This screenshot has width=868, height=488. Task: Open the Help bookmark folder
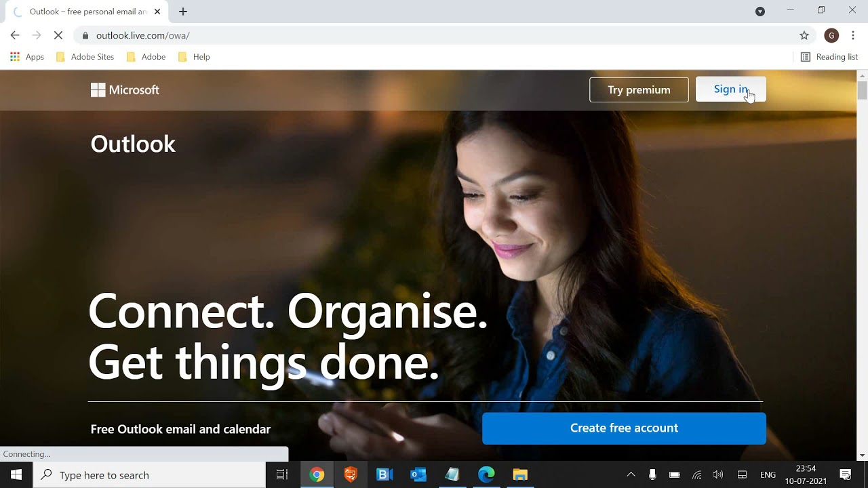click(194, 57)
